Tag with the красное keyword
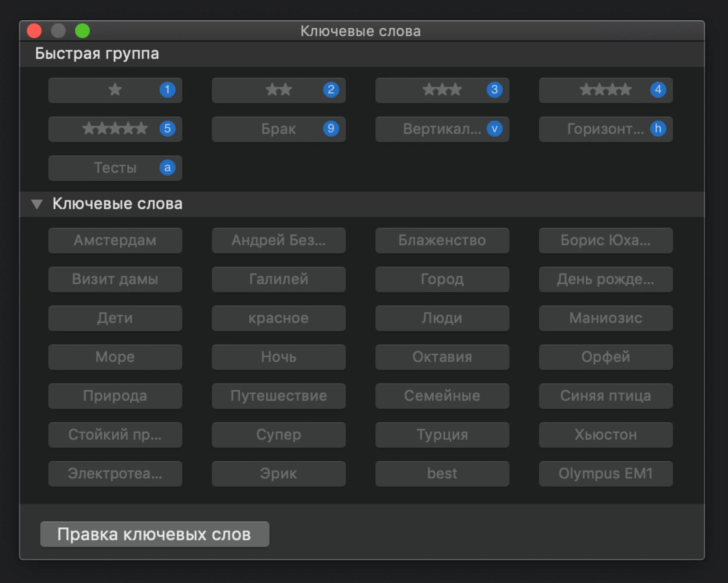 tap(279, 318)
